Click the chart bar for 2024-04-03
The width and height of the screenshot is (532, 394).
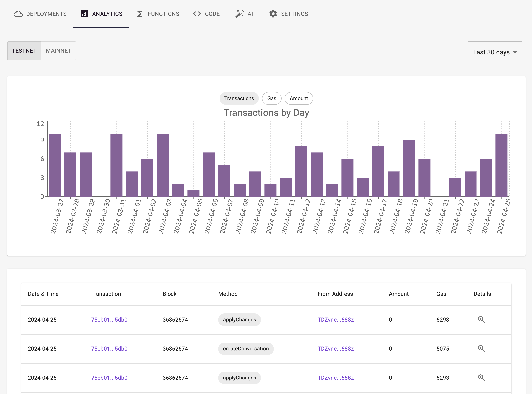tap(163, 165)
